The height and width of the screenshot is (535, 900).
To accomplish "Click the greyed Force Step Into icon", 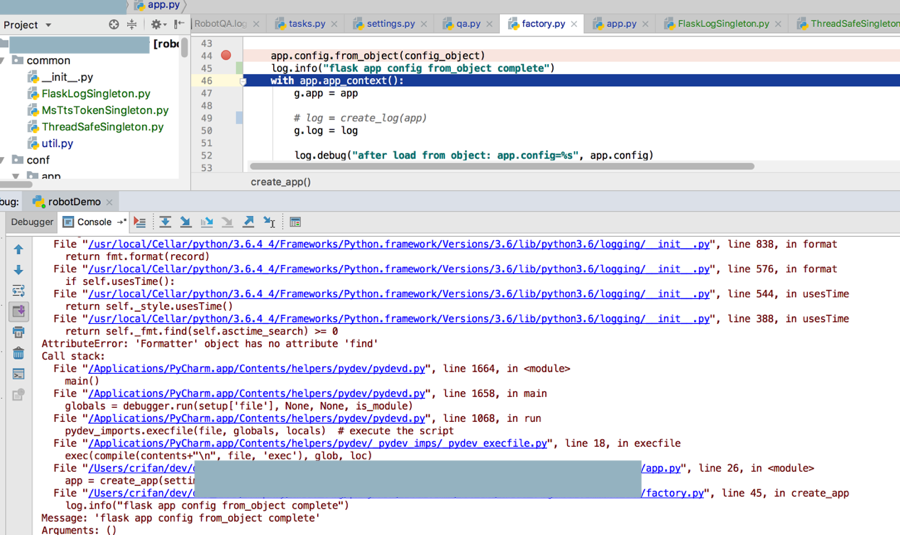I will pos(227,222).
